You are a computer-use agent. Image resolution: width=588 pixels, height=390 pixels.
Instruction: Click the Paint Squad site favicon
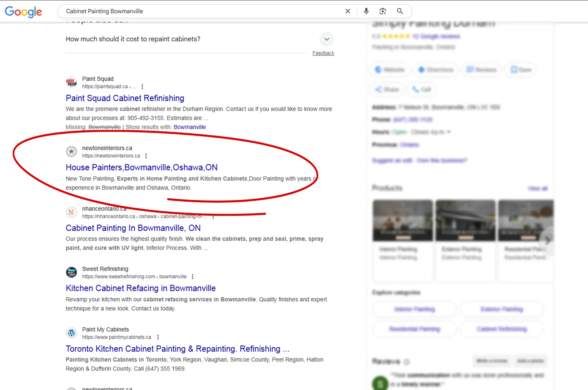(71, 82)
